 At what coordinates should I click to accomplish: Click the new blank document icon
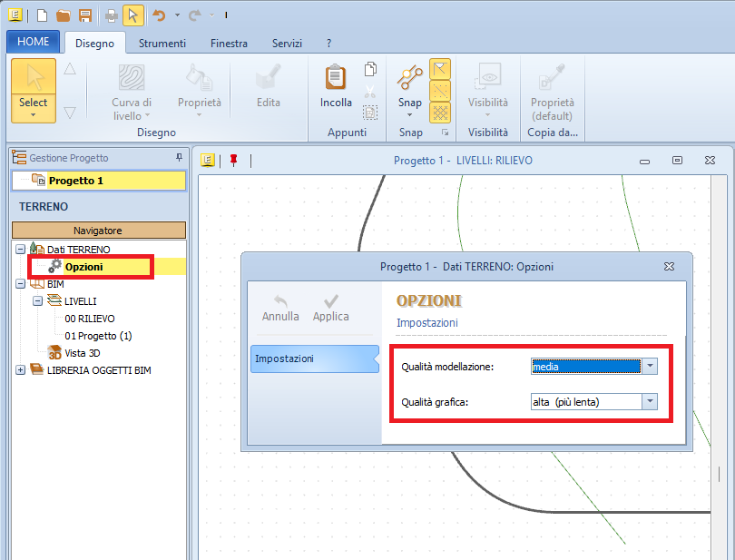tap(44, 15)
